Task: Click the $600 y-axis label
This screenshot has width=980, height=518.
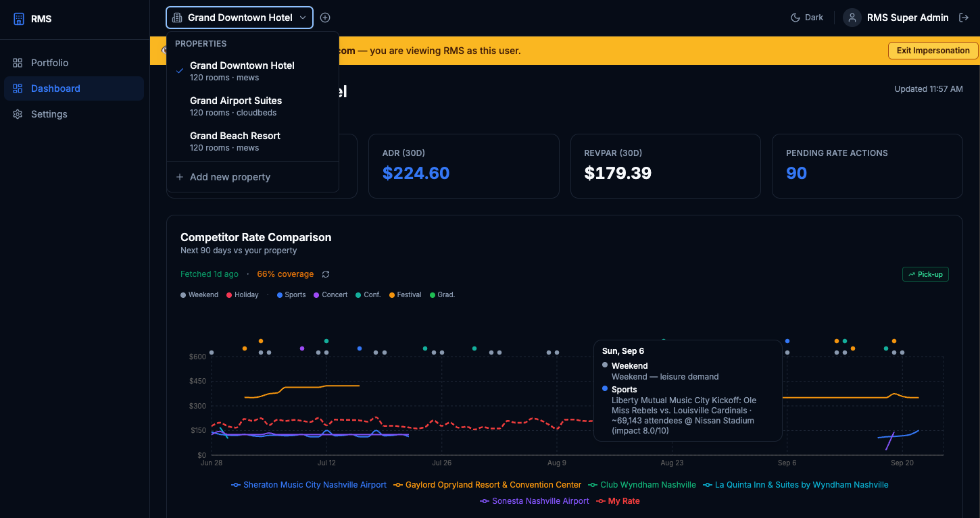Action: point(197,357)
